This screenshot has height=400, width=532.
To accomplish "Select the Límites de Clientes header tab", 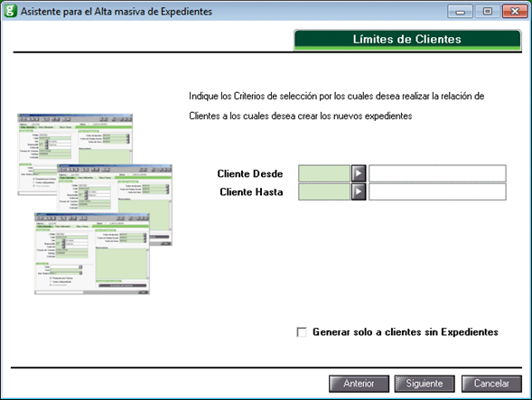I will click(407, 40).
